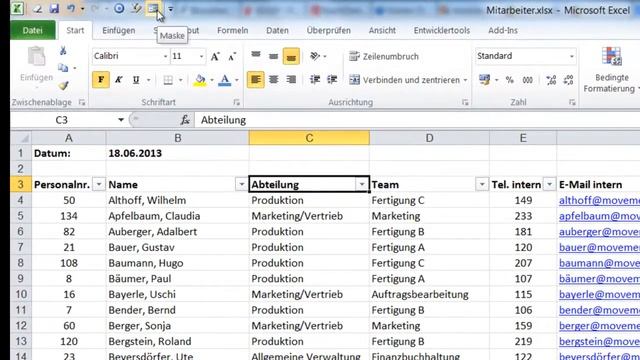
Task: Open the Überprüfen ribbon tab
Action: coord(329,31)
